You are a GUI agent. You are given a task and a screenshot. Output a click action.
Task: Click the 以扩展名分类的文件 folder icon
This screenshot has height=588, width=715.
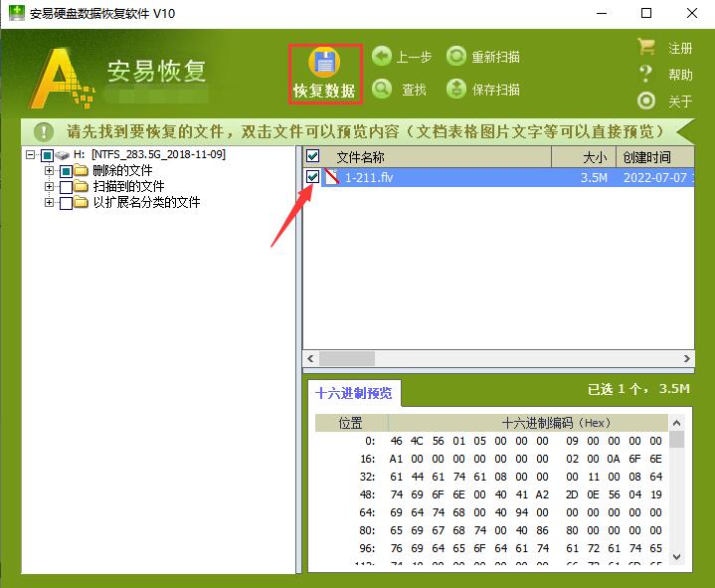pyautogui.click(x=81, y=202)
